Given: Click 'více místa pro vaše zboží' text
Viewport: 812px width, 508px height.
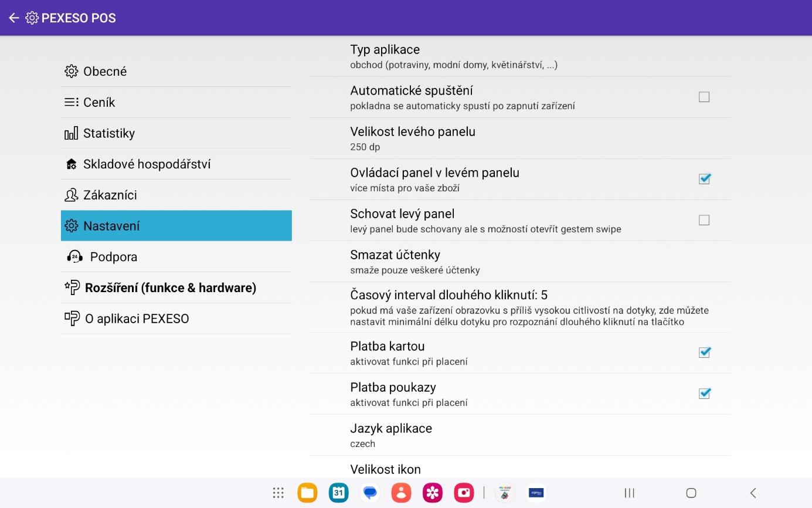Looking at the screenshot, I should (405, 188).
